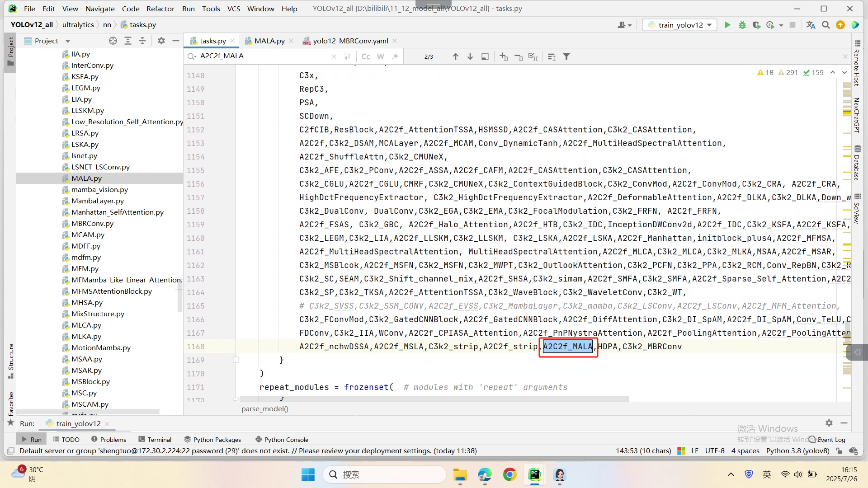Open the user account dropdown
868x488 pixels.
point(624,25)
